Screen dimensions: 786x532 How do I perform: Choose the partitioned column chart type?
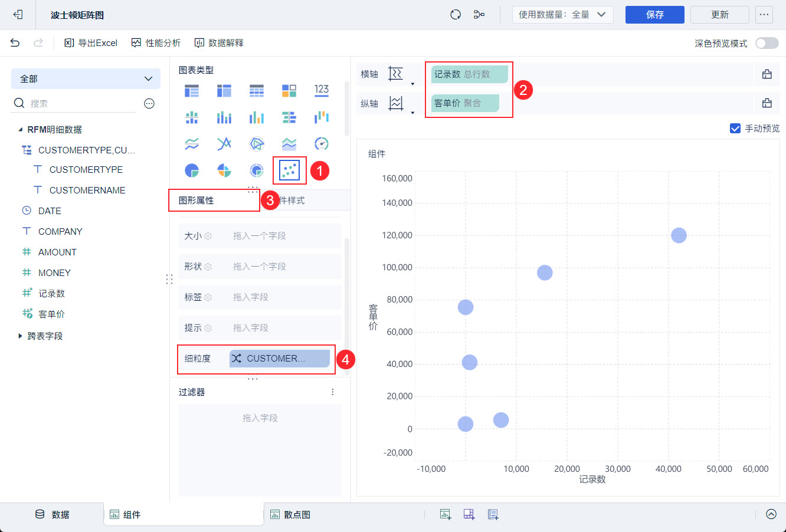[x=192, y=117]
